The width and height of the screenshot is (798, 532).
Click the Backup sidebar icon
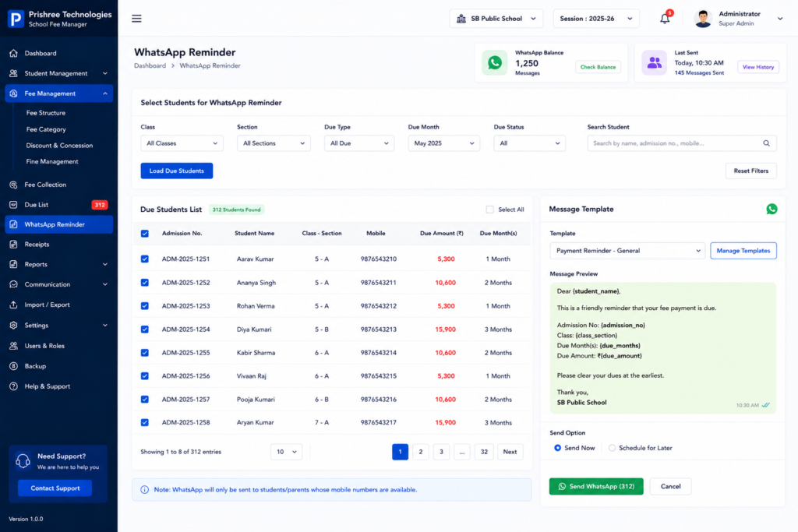coord(14,365)
